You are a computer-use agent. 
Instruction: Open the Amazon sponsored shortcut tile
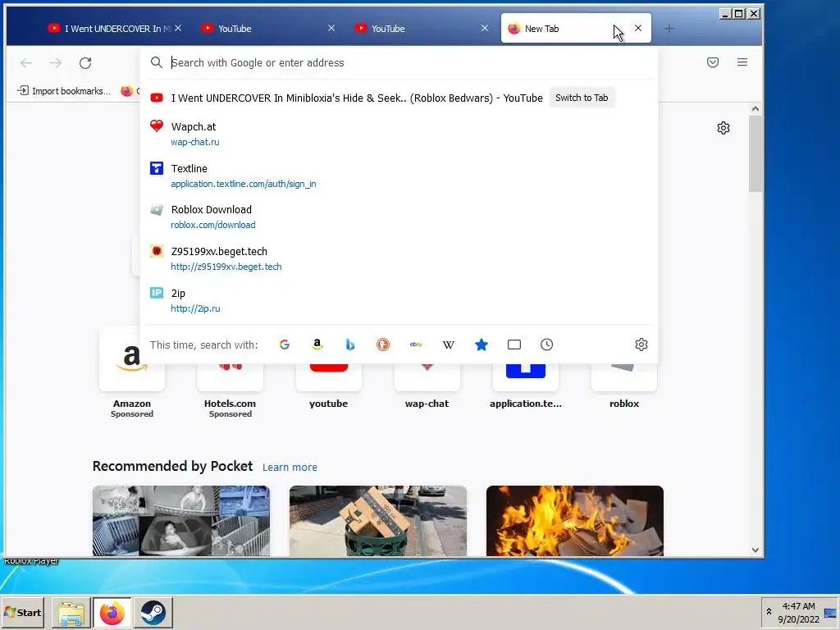[132, 372]
